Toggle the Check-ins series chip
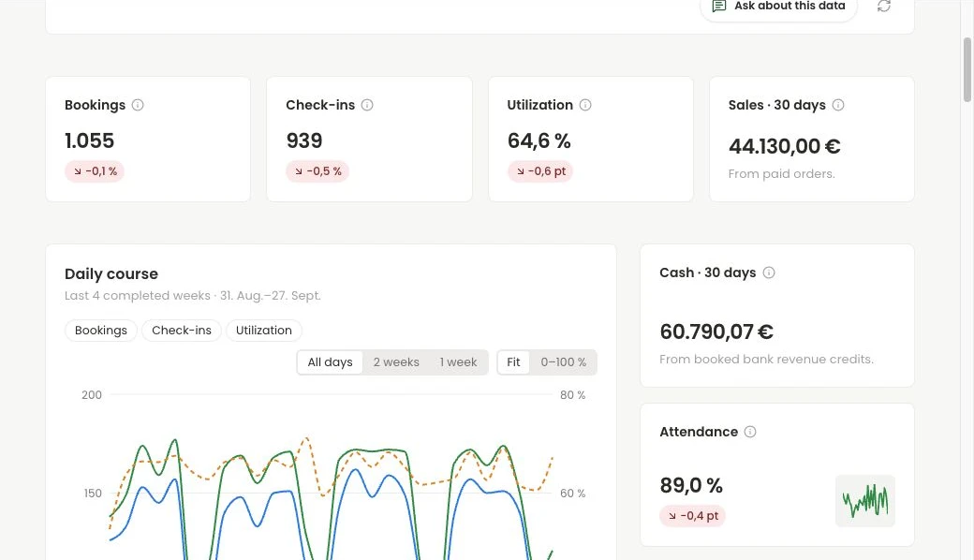This screenshot has width=974, height=560. point(182,331)
